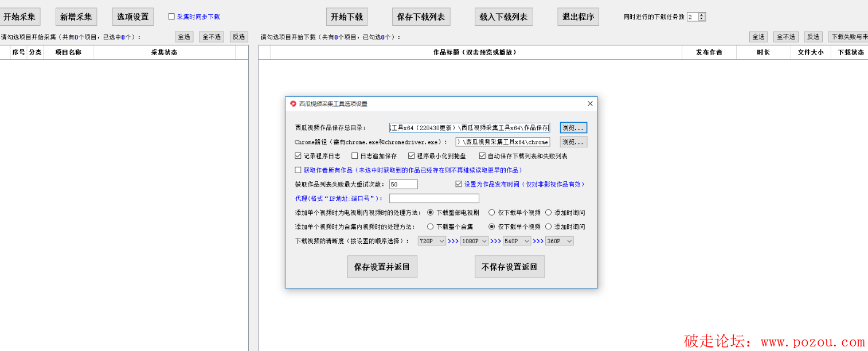Close the 西瓜视频采集工具选项设置 dialog

[x=590, y=104]
